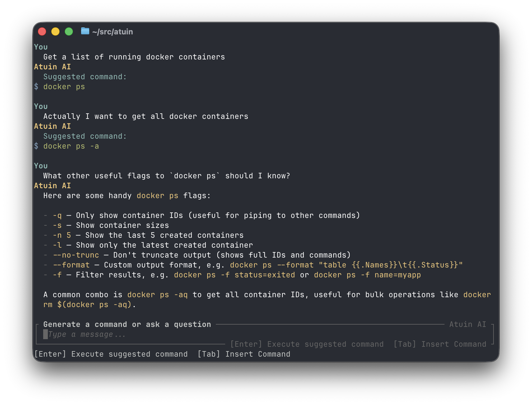Select the suggested "docker ps -a" command line

click(71, 146)
